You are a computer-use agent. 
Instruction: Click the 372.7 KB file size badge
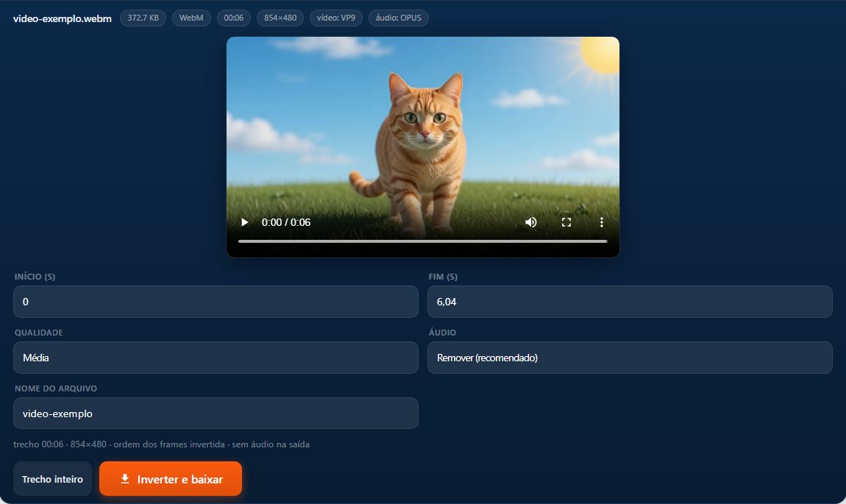tap(143, 18)
